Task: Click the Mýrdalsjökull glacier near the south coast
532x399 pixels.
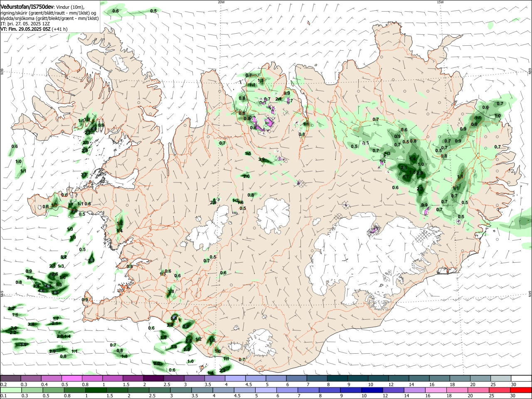Action: [260, 342]
